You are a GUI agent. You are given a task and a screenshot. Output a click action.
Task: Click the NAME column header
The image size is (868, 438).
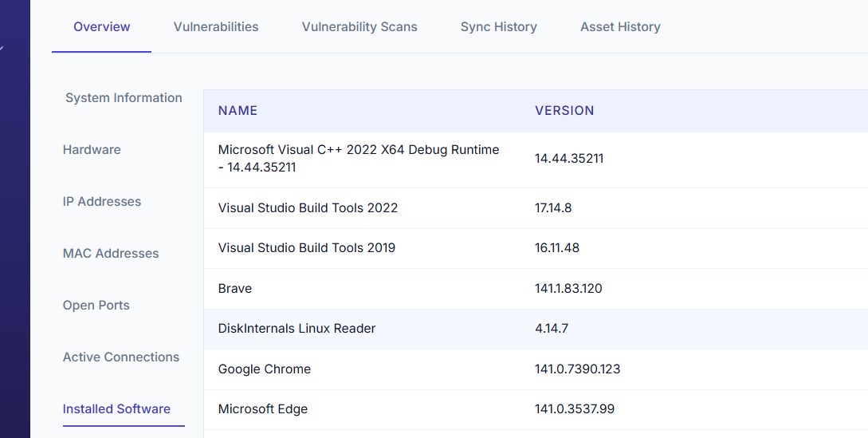238,110
